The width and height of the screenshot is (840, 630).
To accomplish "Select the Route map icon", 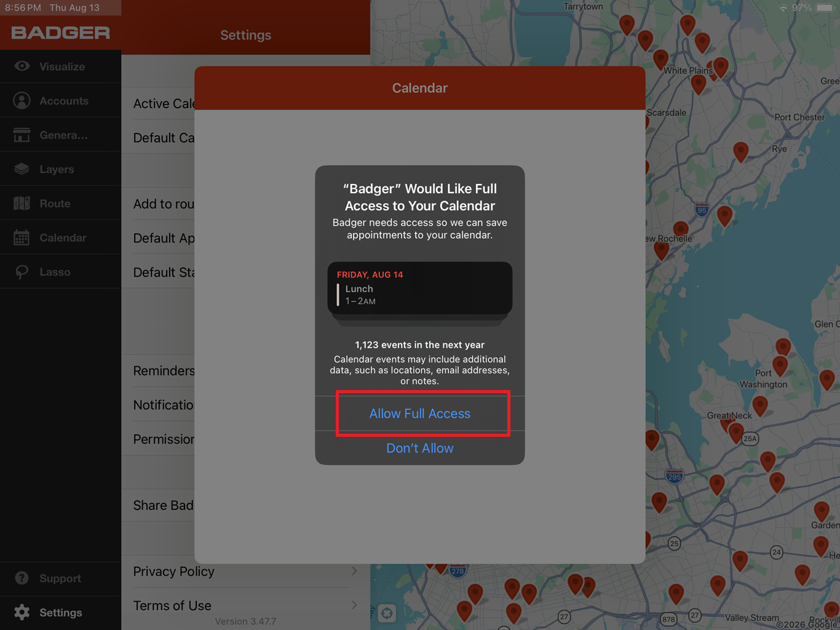I will click(22, 203).
